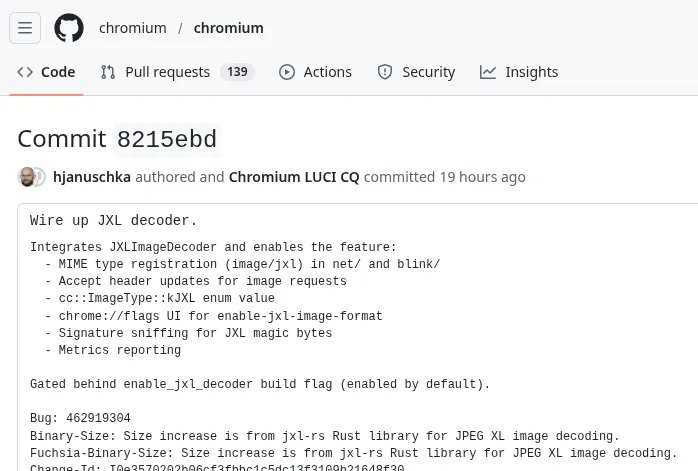
Task: Switch to the Actions tab
Action: tap(327, 72)
